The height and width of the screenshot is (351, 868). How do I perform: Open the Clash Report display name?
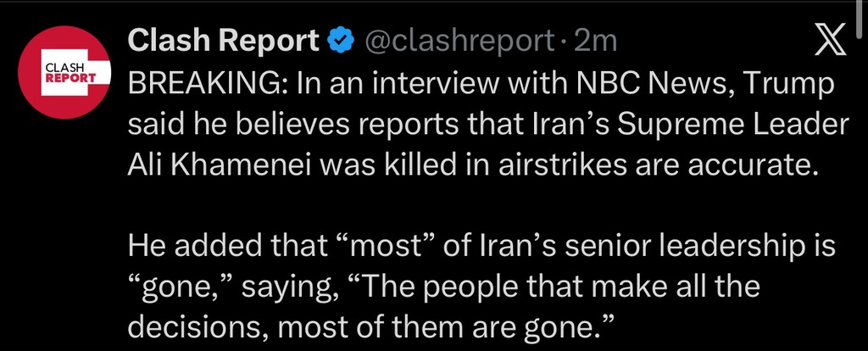[223, 40]
